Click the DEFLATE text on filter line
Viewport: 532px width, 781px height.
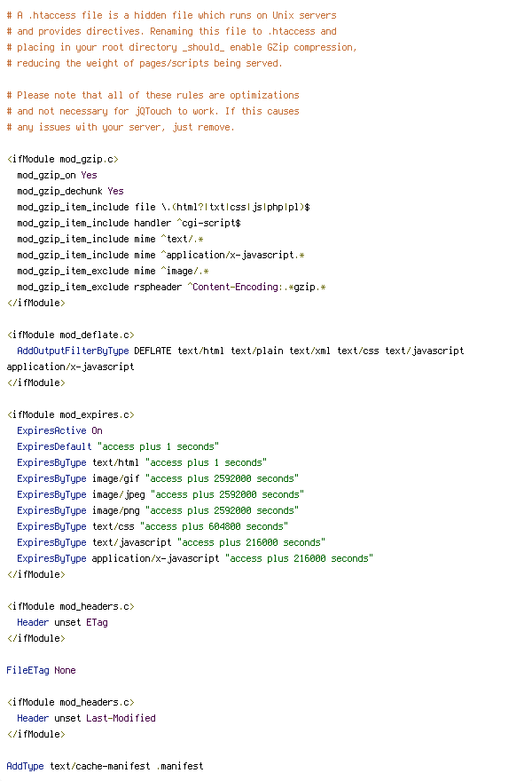coord(153,351)
